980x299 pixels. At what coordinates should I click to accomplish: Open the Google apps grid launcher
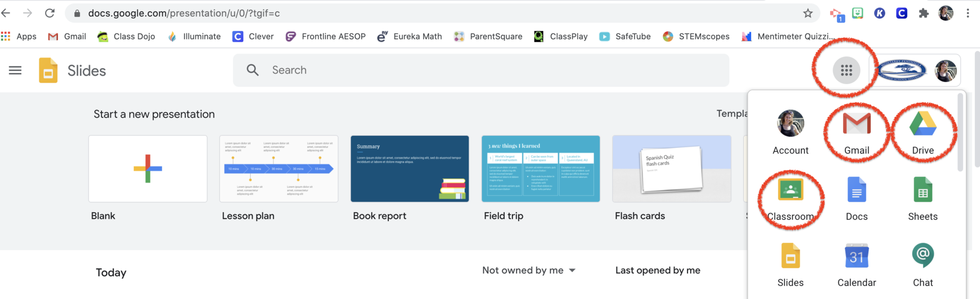[x=846, y=70]
